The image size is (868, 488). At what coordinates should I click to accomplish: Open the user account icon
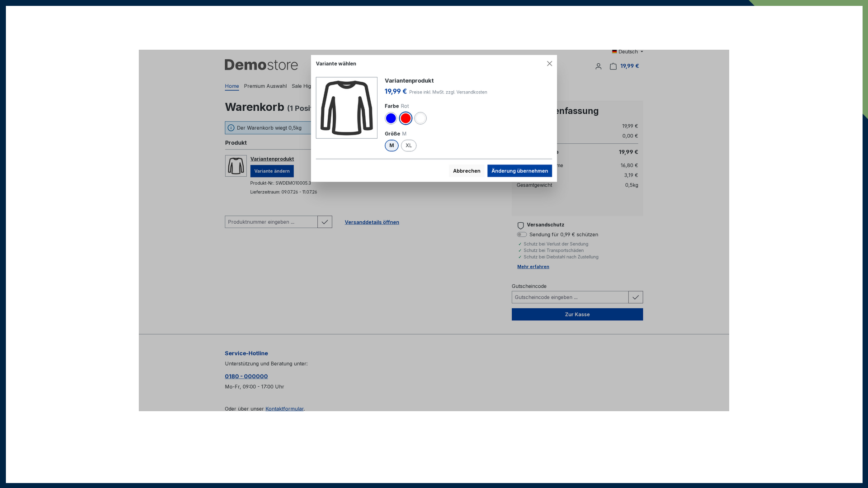pos(598,66)
